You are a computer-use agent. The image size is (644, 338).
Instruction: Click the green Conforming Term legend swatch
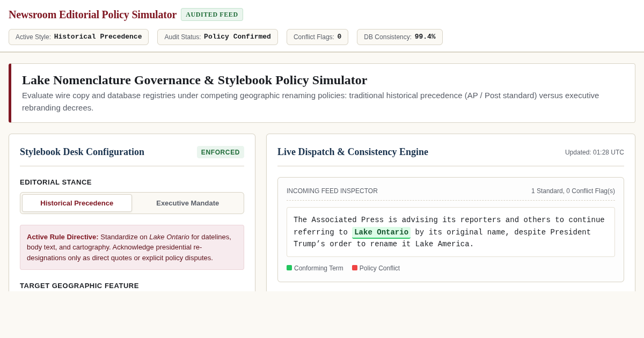click(x=289, y=268)
